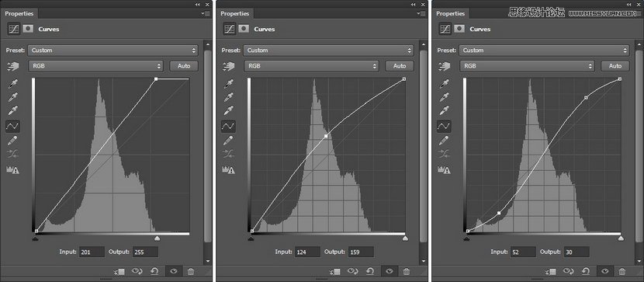Open Preset dropdown in Input 201 panel

(x=113, y=50)
